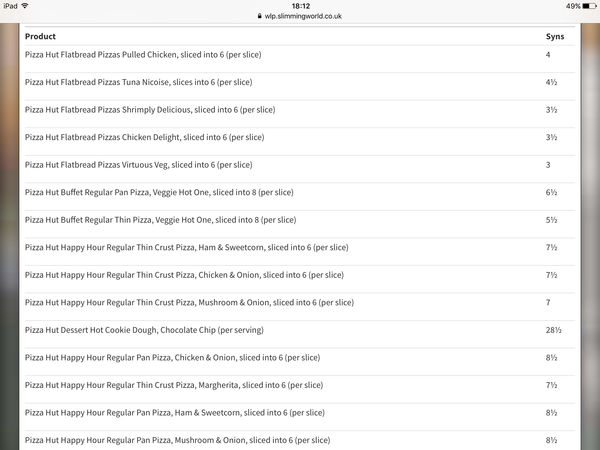Screen dimensions: 600x450
Task: Click Syns value 4½ for Tuna Nicoise
Action: coord(551,82)
